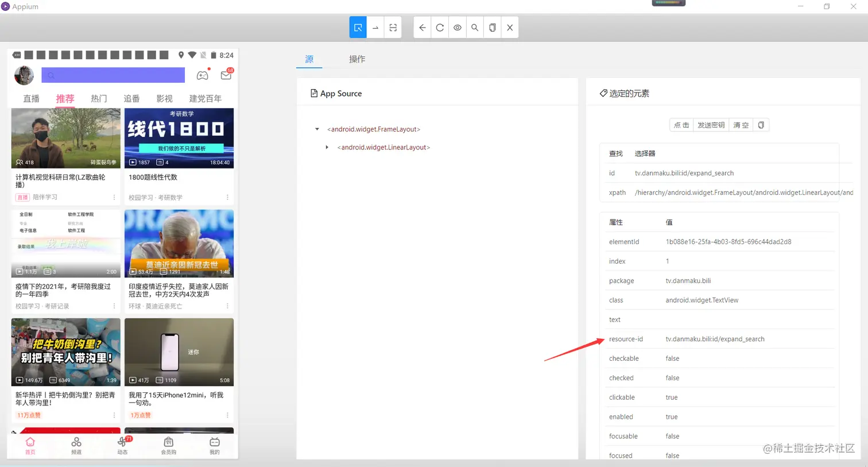Click the elementId value 1b088e16-25fa
Image resolution: width=868 pixels, height=467 pixels.
[728, 242]
